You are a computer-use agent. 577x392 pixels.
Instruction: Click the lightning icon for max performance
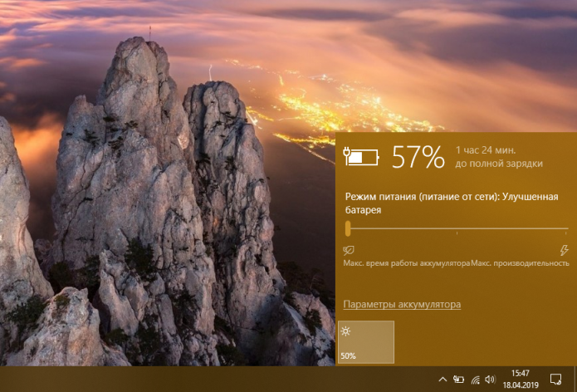[564, 250]
